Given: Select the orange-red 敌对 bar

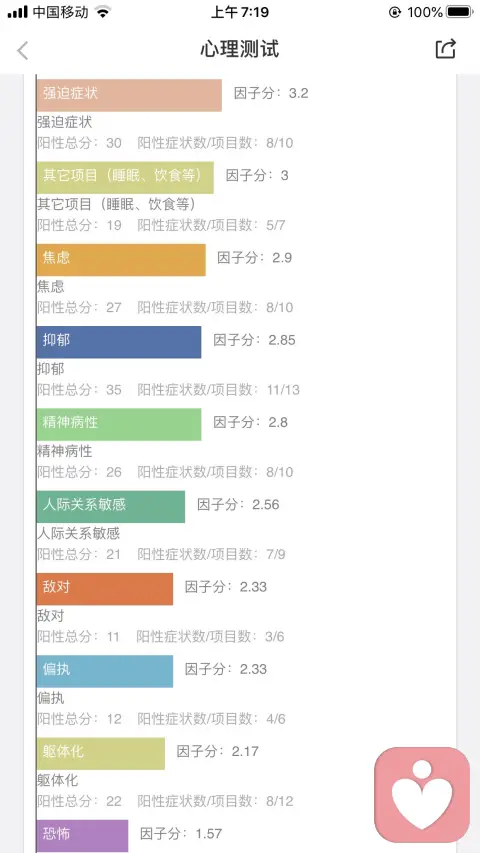Looking at the screenshot, I should point(105,589).
